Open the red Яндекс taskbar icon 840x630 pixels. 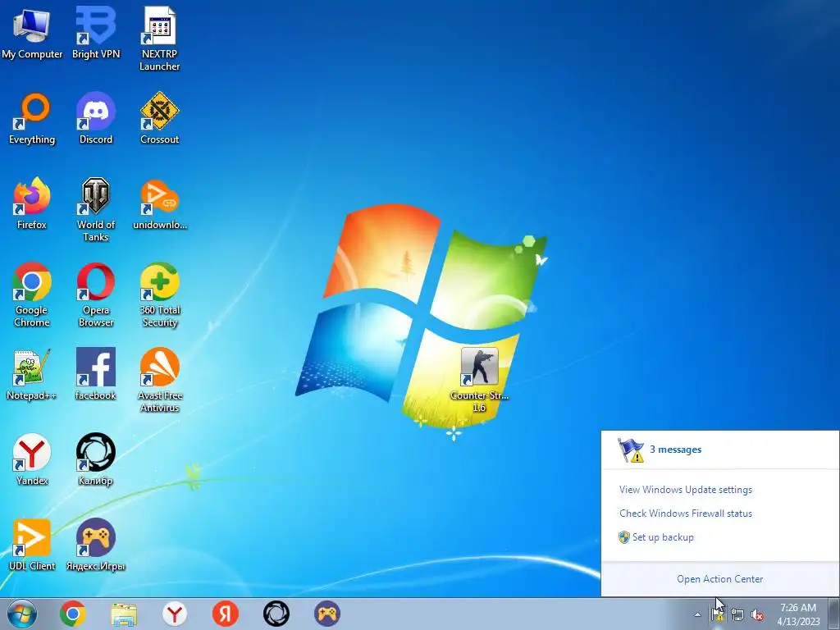click(x=226, y=614)
